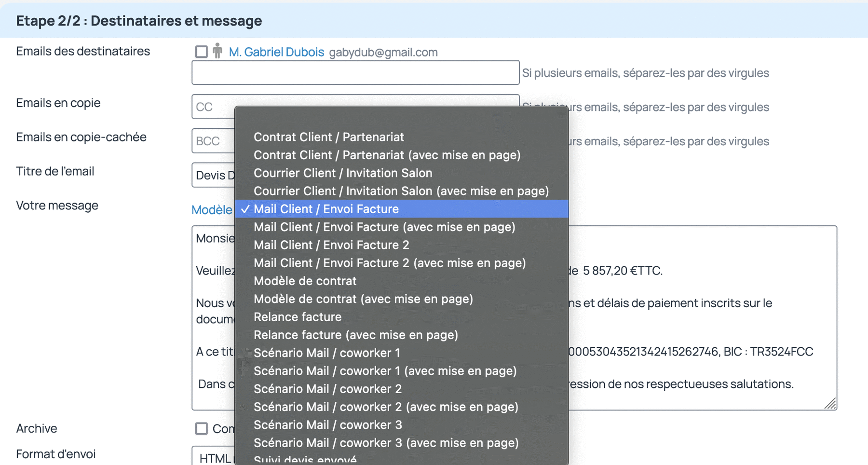
Task: Choose 'Scénario Mail / coworker 1 (avec mise en page)'
Action: [x=401, y=371]
